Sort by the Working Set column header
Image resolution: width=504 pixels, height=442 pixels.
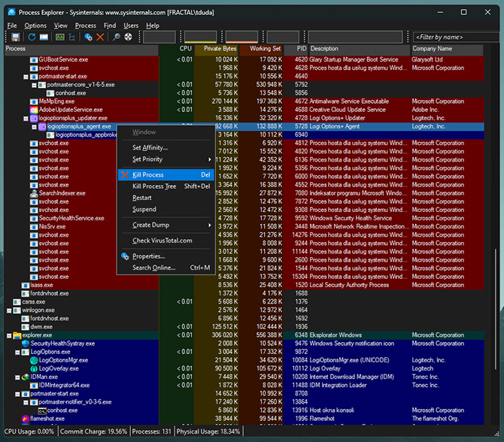(261, 49)
